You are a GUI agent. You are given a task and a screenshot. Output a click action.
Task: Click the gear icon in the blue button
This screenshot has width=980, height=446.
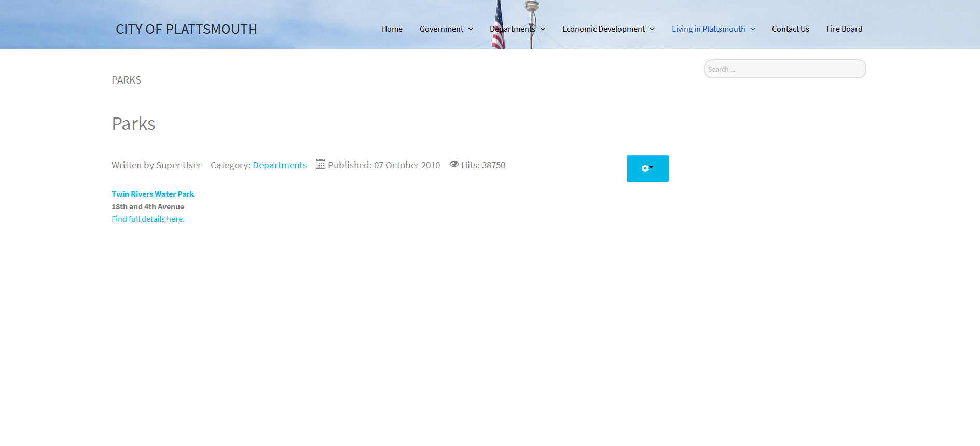[x=645, y=168]
